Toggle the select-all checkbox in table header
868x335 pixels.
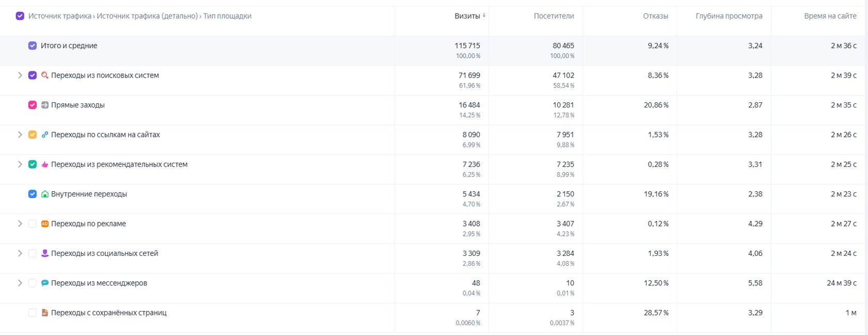click(20, 16)
